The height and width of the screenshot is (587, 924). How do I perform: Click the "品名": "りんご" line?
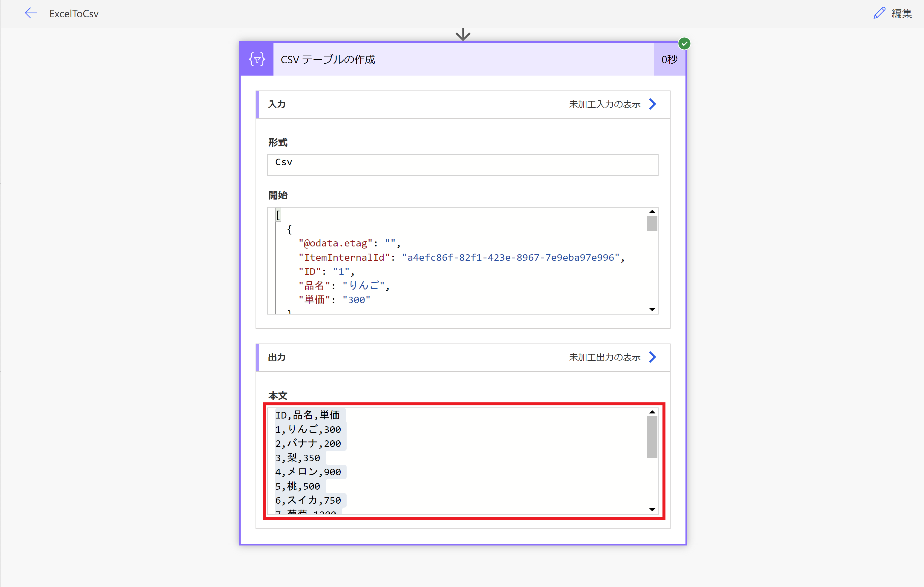tap(344, 286)
